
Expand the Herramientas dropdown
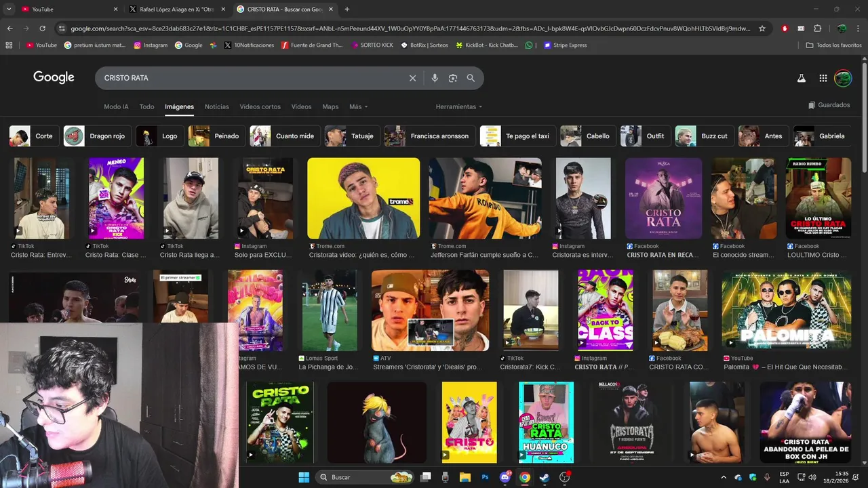pyautogui.click(x=459, y=106)
